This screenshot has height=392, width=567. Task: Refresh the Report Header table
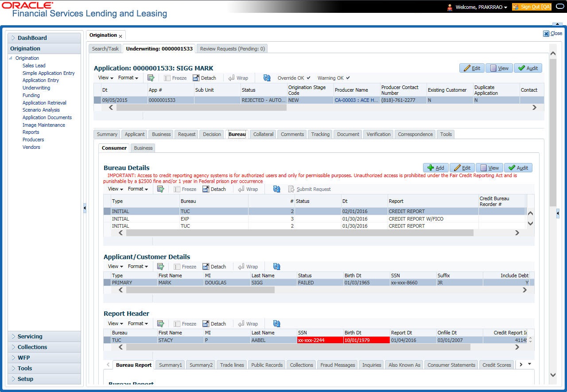276,324
